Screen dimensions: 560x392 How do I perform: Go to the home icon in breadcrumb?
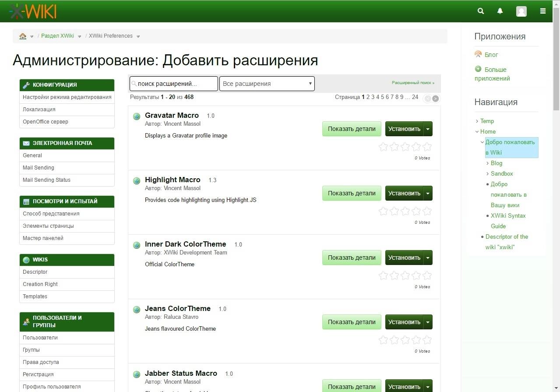pos(23,36)
